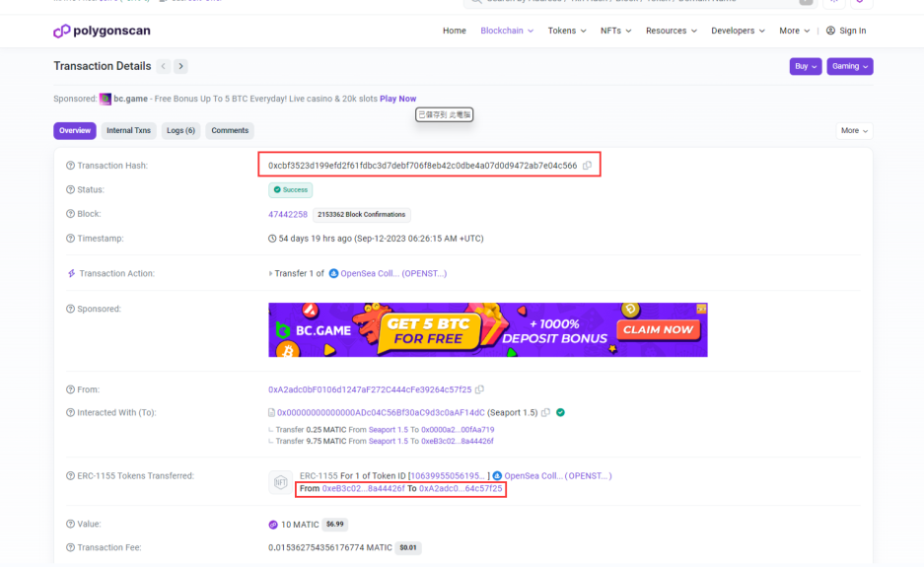Go to Home in navigation
Image resolution: width=924 pixels, height=567 pixels.
[x=455, y=31]
